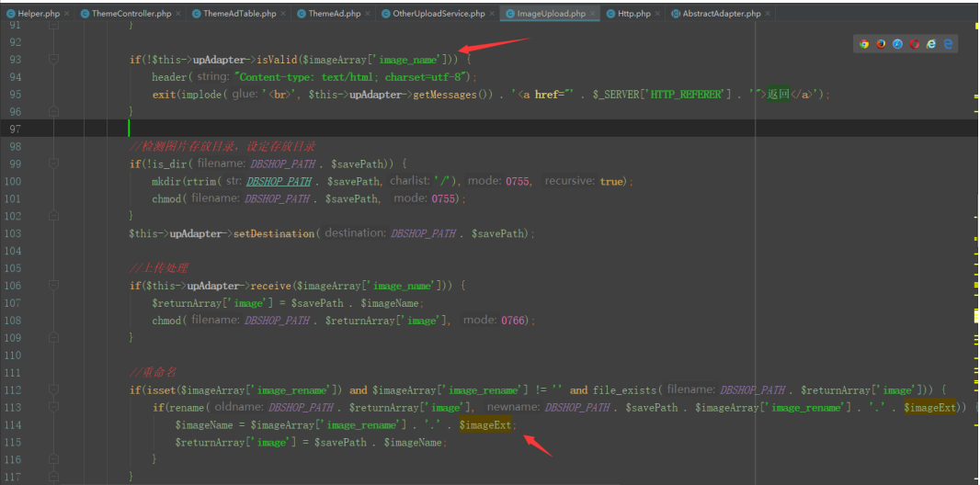Open preview in Internet Explorer icon
980x485 pixels.
click(x=931, y=44)
